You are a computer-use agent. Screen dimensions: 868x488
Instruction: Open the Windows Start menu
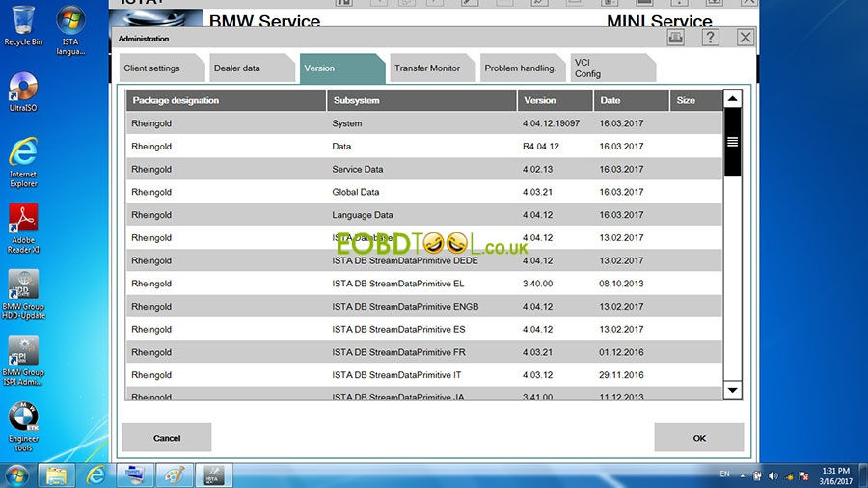(x=16, y=475)
